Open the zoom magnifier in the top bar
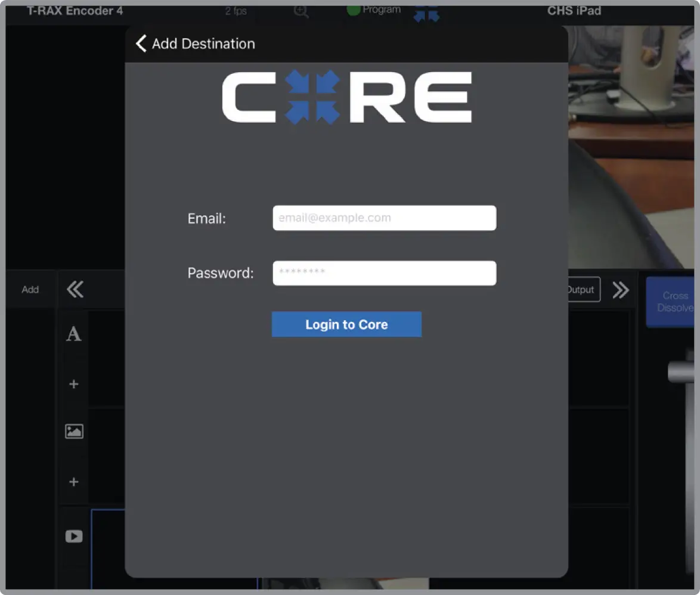Image resolution: width=700 pixels, height=595 pixels. [301, 11]
